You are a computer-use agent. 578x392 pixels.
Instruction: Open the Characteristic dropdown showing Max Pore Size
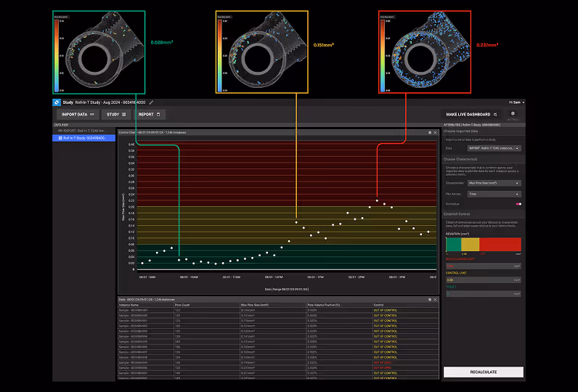tap(494, 184)
